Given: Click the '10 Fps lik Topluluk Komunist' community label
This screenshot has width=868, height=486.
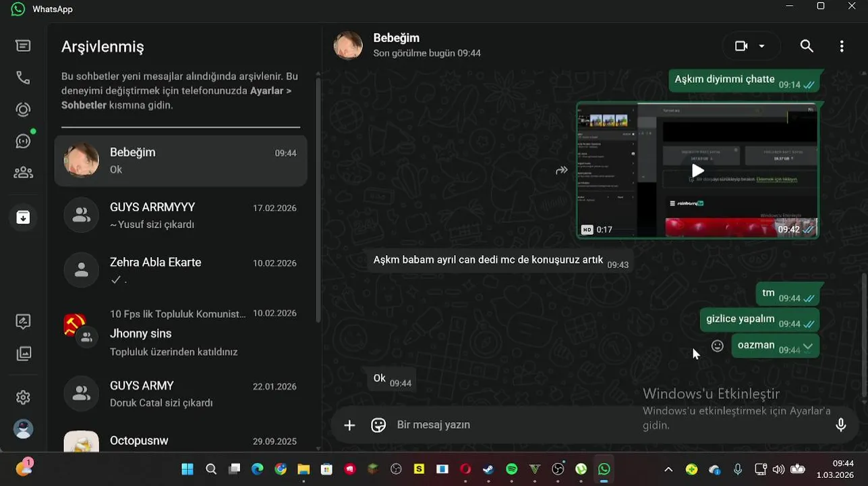Looking at the screenshot, I should tap(178, 314).
